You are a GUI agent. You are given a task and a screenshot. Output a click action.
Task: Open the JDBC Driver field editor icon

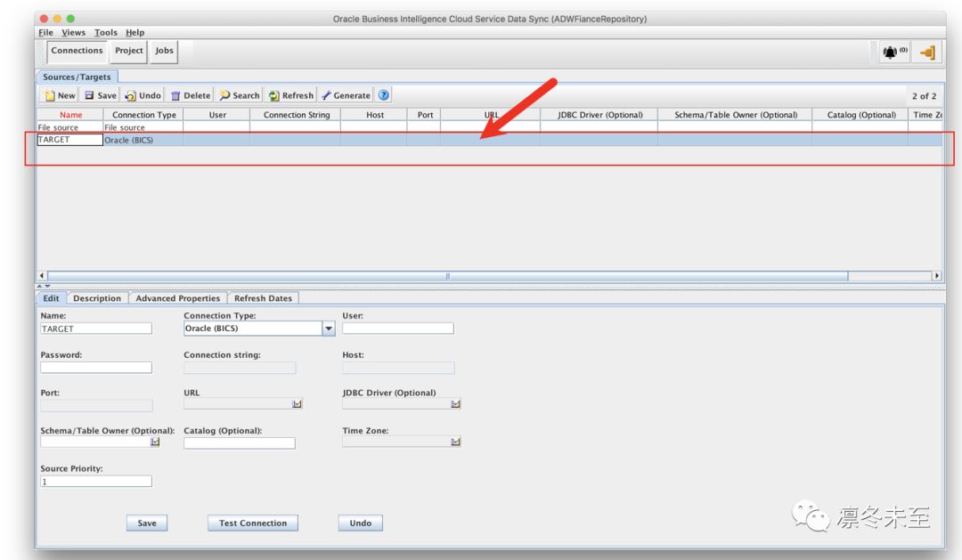(455, 403)
